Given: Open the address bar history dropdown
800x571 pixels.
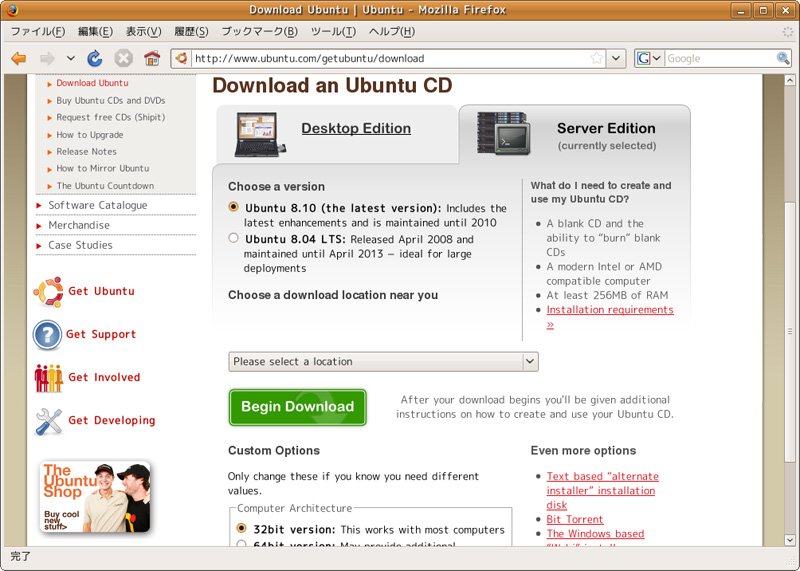Looking at the screenshot, I should click(616, 58).
